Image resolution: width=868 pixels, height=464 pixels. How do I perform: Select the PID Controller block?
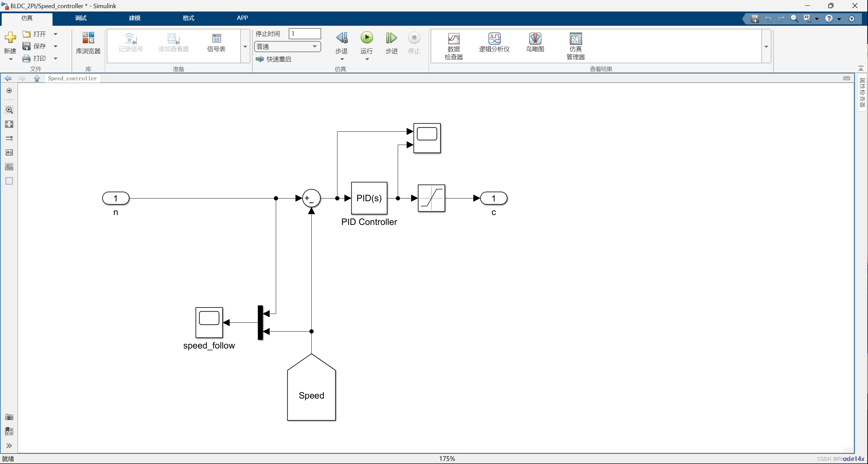[x=369, y=198]
